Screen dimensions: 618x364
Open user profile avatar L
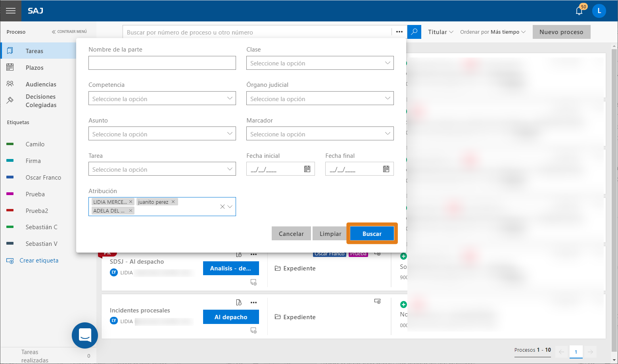coord(599,11)
